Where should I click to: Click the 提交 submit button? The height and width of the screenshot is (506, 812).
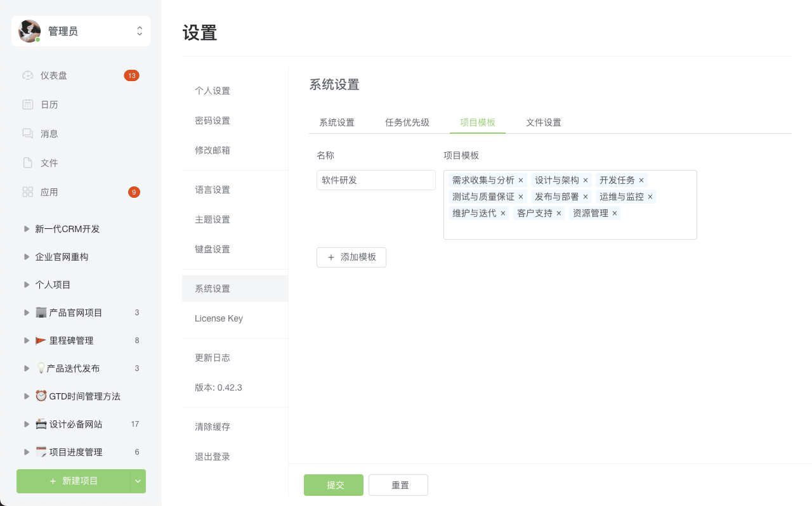coord(333,484)
